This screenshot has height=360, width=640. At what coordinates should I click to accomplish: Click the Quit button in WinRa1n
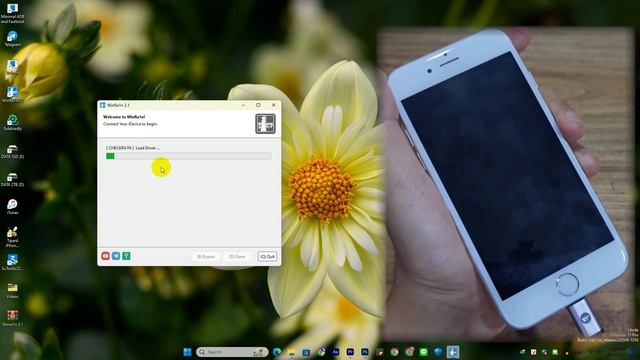pyautogui.click(x=267, y=256)
